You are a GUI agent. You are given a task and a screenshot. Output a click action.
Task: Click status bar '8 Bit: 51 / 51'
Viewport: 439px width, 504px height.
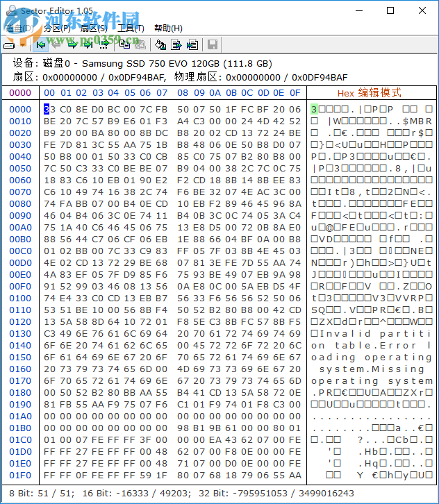click(x=41, y=494)
